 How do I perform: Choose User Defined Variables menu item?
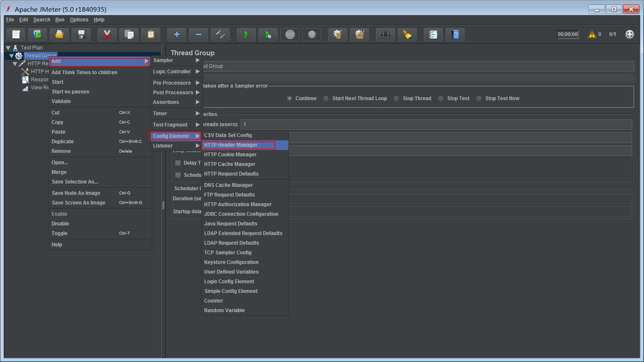tap(245, 272)
